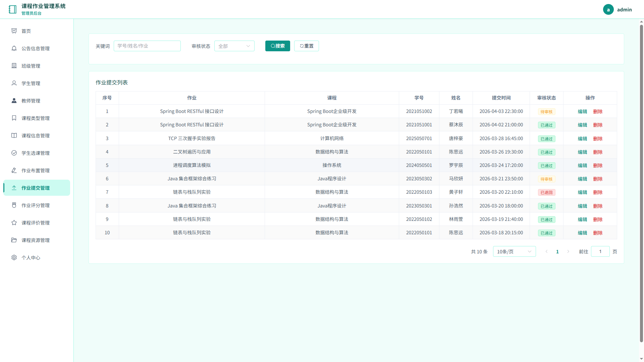Edit the row for 马欣妍
The height and width of the screenshot is (362, 644).
582,179
